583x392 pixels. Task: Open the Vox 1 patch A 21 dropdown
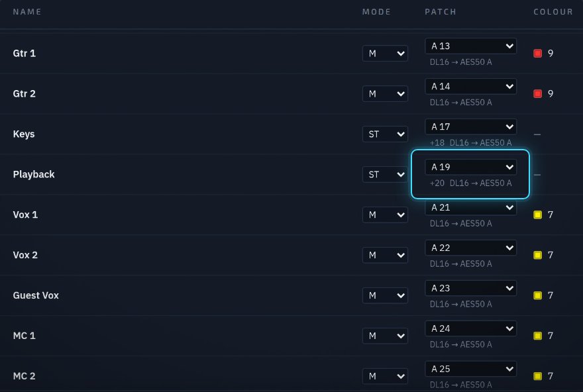470,208
